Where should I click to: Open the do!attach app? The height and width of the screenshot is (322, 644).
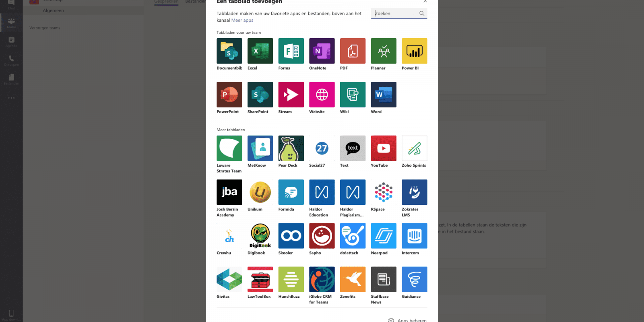(353, 236)
